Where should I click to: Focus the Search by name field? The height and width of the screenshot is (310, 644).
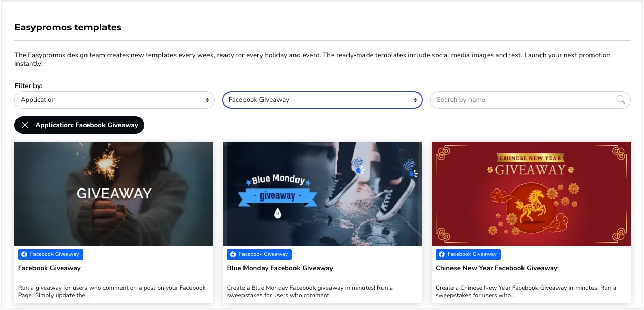coord(523,100)
